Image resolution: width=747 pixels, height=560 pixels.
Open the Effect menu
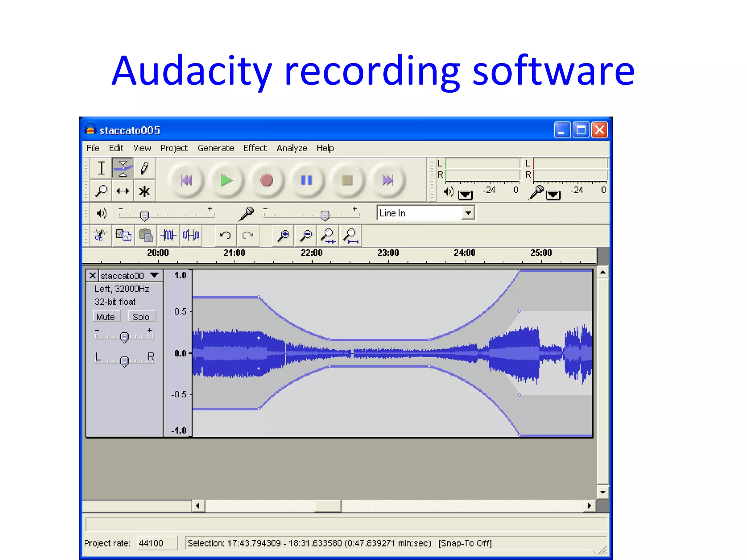255,148
